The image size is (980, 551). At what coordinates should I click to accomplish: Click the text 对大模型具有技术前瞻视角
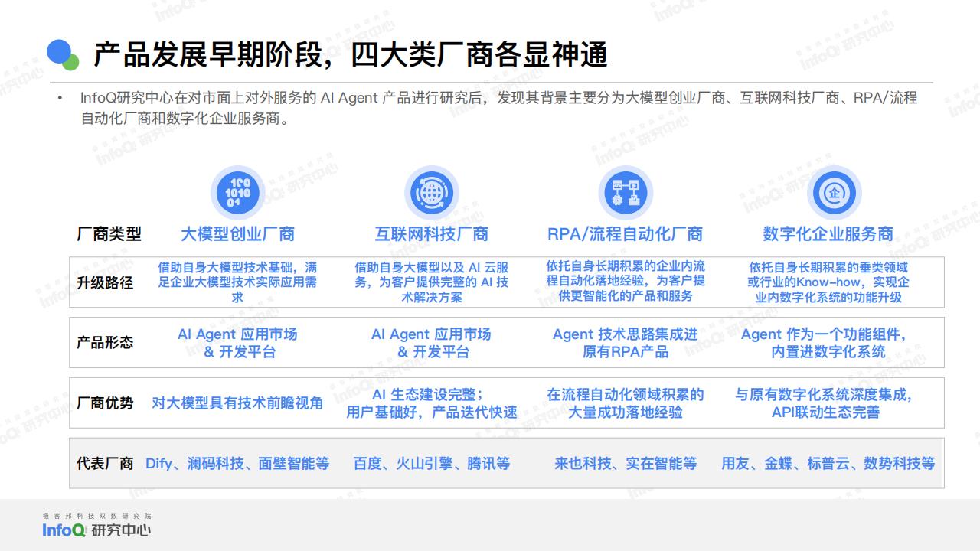(237, 403)
